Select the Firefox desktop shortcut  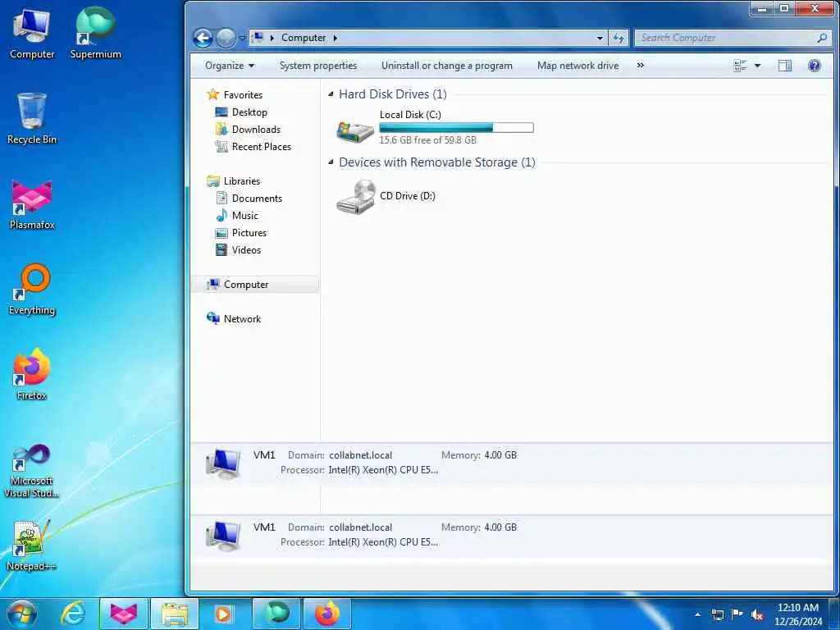click(x=32, y=374)
